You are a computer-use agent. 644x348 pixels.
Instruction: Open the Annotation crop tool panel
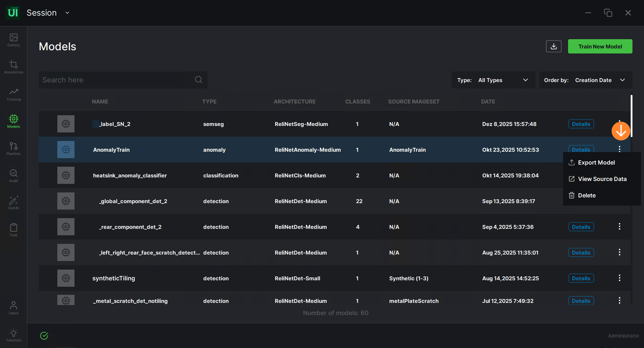(13, 67)
